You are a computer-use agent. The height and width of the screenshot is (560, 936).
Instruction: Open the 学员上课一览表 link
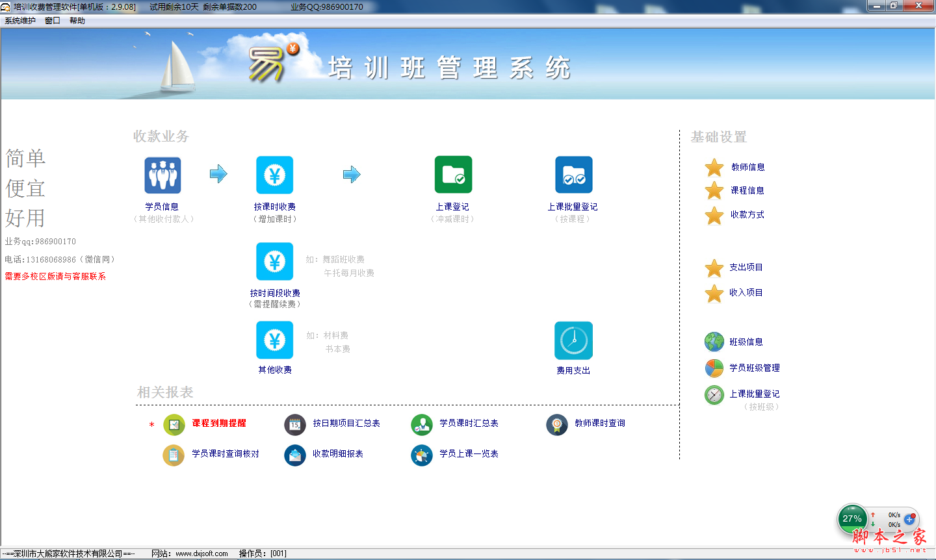(469, 453)
